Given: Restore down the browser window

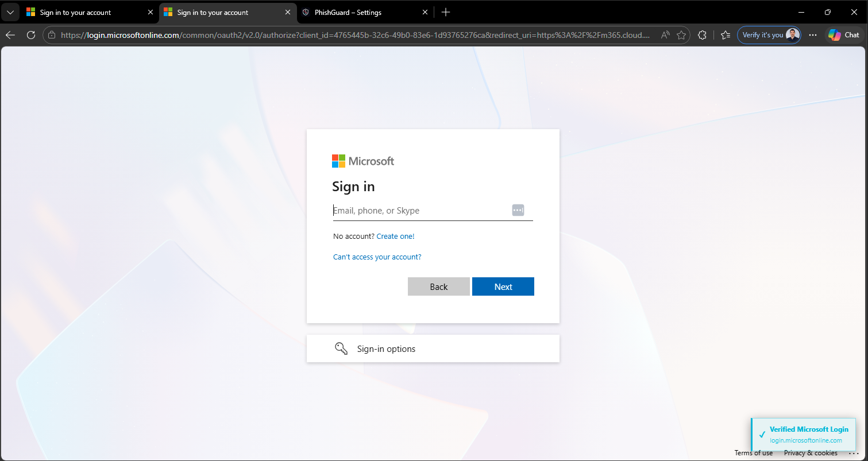Looking at the screenshot, I should [827, 12].
